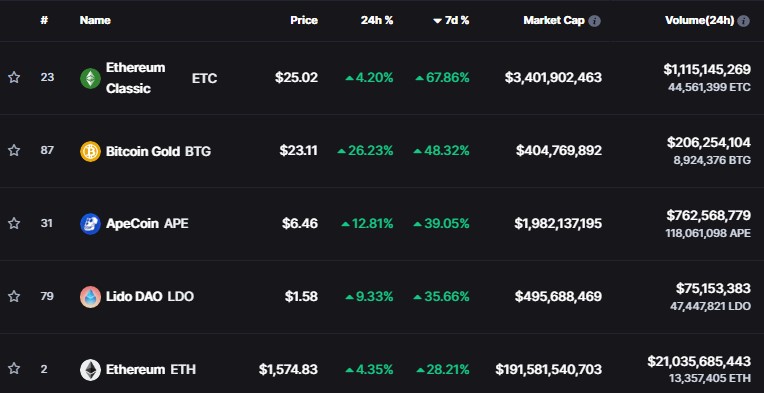Click the ApeCoin 24h volume $762,568,779
Screen dimensions: 764x393
pyautogui.click(x=708, y=215)
